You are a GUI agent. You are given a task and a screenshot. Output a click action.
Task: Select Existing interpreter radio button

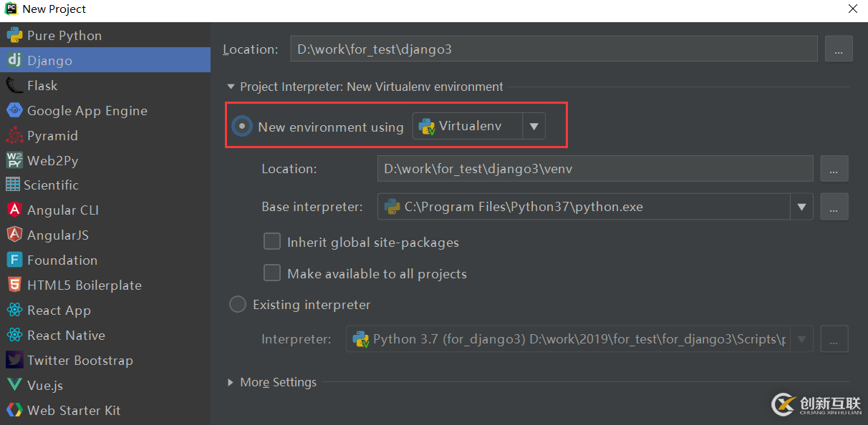point(238,304)
